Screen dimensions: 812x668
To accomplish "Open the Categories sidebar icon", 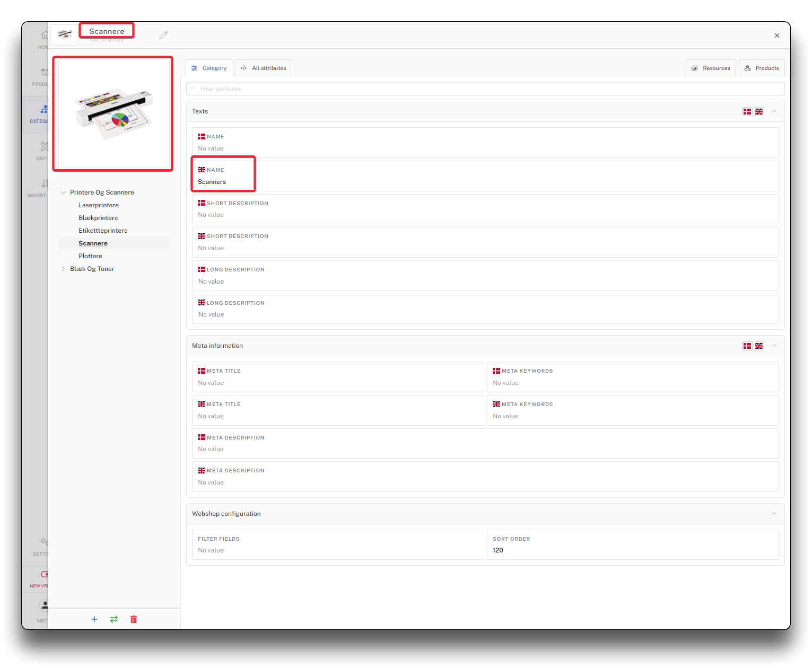I will tap(42, 112).
